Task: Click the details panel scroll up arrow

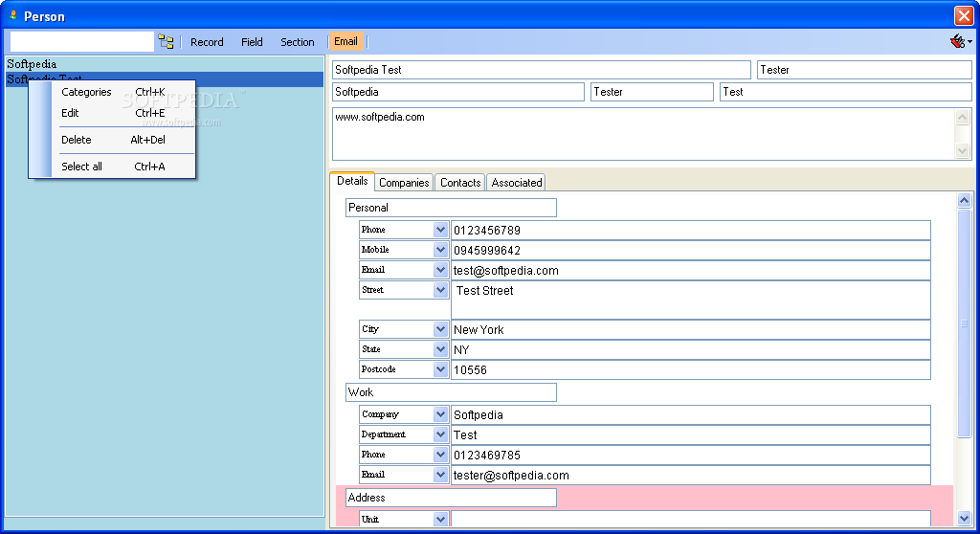Action: click(x=964, y=200)
